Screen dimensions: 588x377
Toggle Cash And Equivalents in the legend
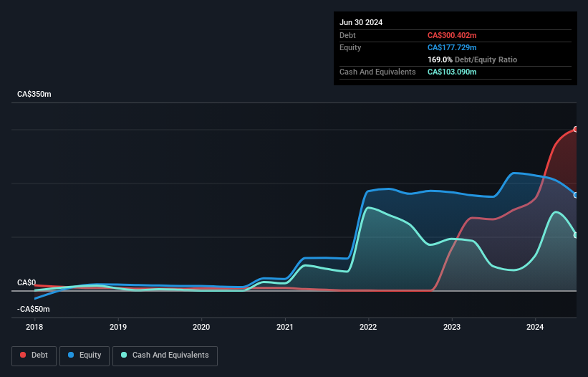(x=165, y=355)
